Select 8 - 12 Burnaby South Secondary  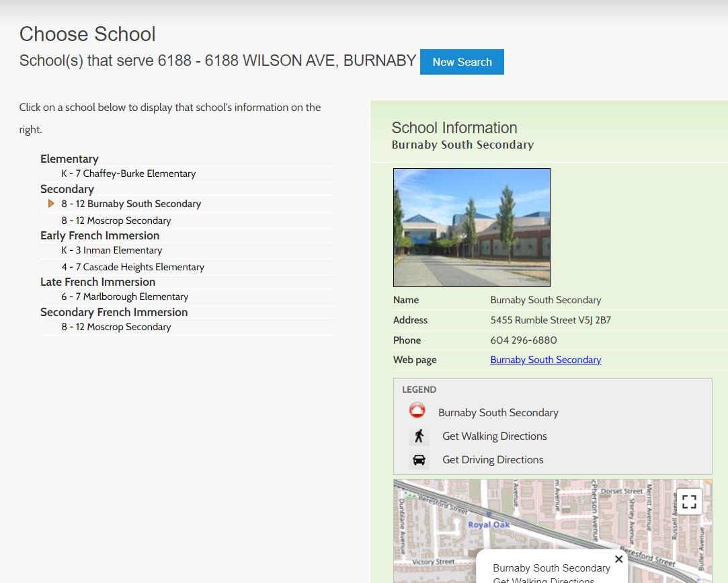[131, 204]
